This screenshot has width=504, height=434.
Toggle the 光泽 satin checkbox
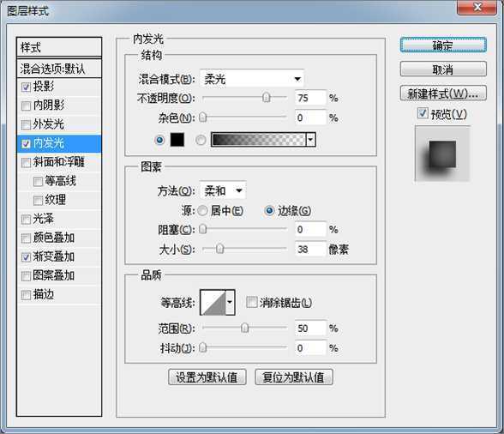(26, 220)
